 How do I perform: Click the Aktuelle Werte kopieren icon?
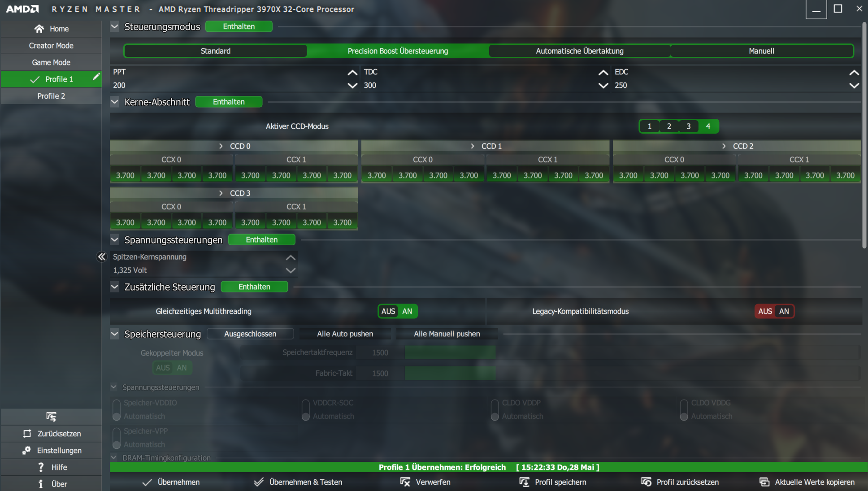click(x=764, y=482)
